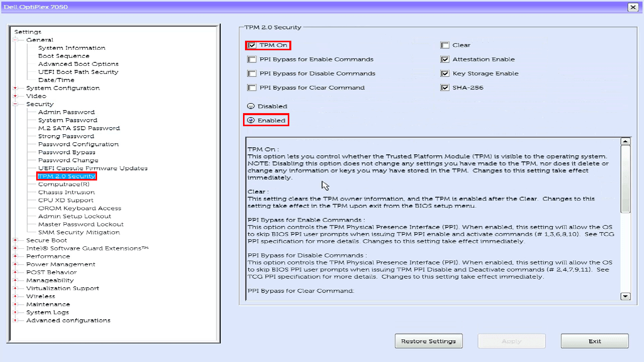644x362 pixels.
Task: Select the Enabled radio button
Action: [251, 121]
